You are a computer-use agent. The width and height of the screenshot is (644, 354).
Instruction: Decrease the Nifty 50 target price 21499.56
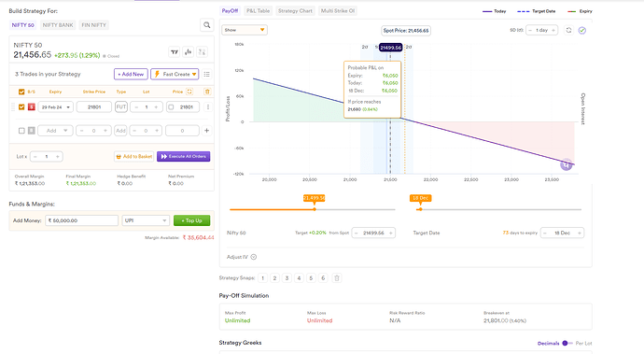tap(357, 233)
